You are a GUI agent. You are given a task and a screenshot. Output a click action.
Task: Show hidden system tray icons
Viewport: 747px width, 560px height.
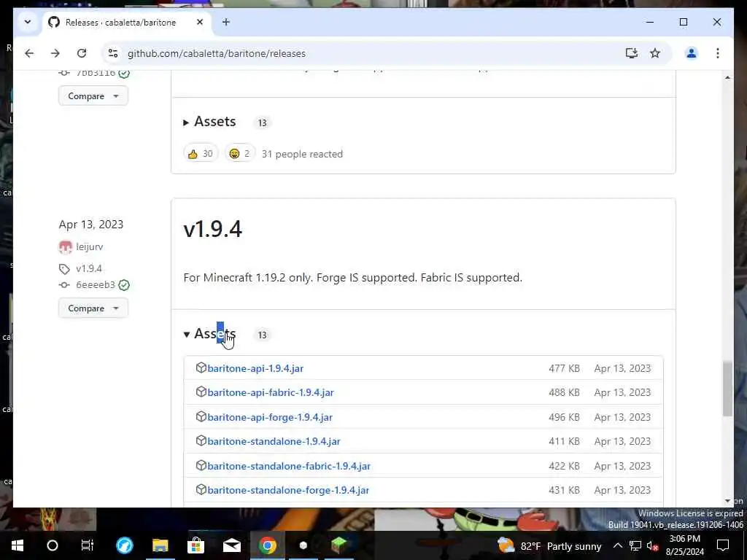[617, 545]
